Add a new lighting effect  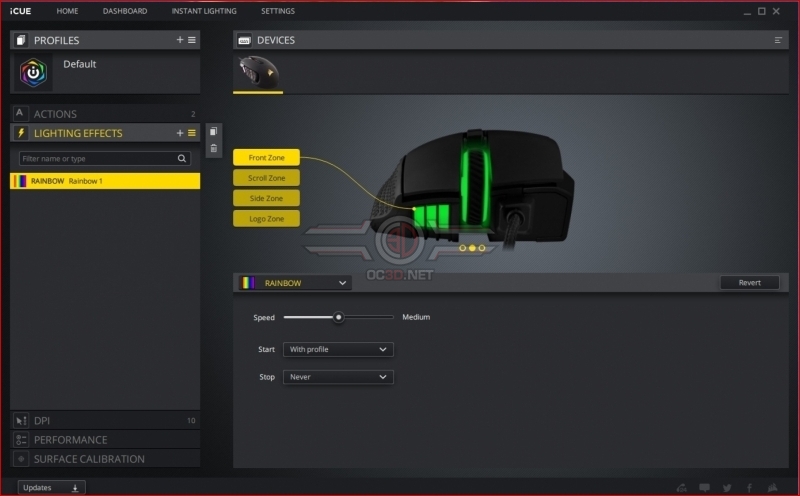pos(180,133)
